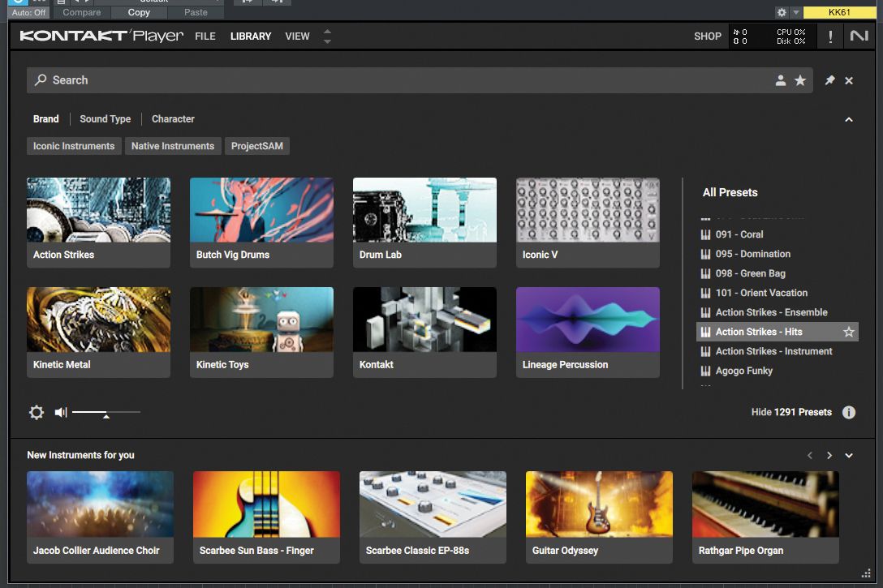Image resolution: width=883 pixels, height=588 pixels.
Task: Open the FILE menu
Action: (205, 36)
